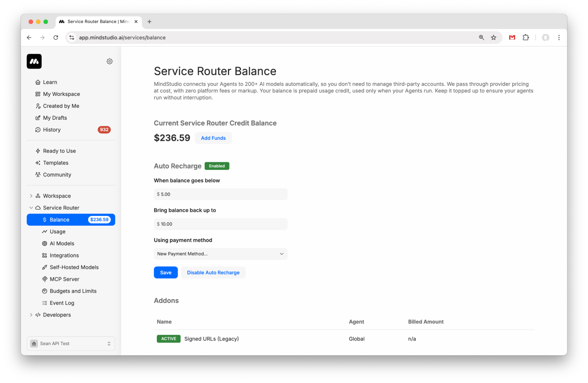Edit the Bring balance back up to field
This screenshot has width=588, height=383.
220,224
